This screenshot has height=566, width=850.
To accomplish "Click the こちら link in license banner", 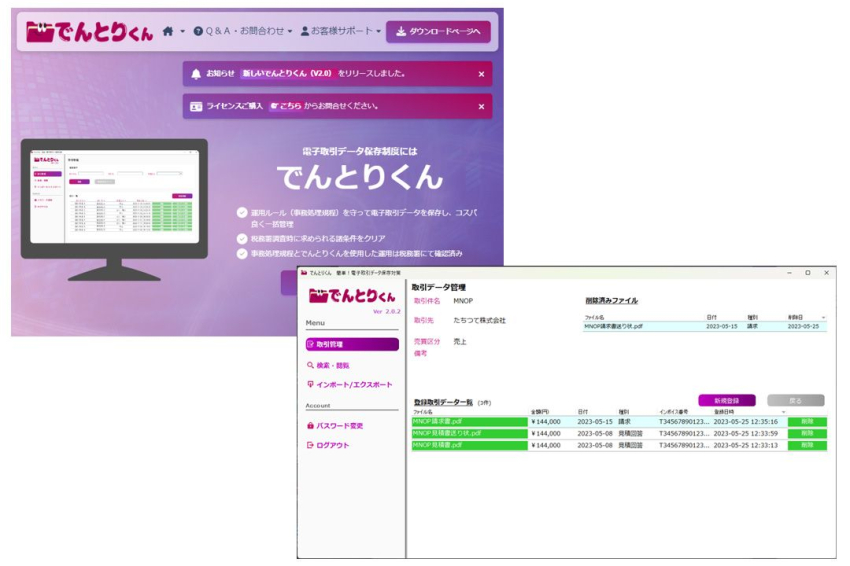I will point(288,106).
